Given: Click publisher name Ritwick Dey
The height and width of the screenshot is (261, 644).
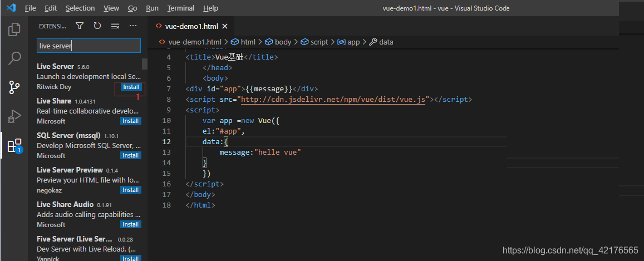Looking at the screenshot, I should [x=54, y=87].
